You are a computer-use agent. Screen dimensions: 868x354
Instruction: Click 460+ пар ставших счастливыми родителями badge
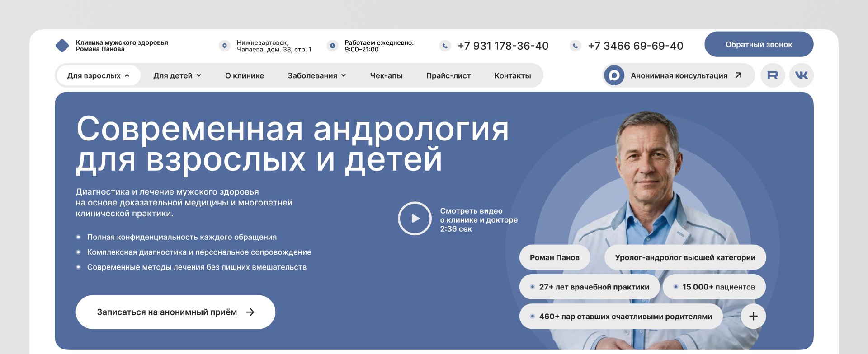621,316
